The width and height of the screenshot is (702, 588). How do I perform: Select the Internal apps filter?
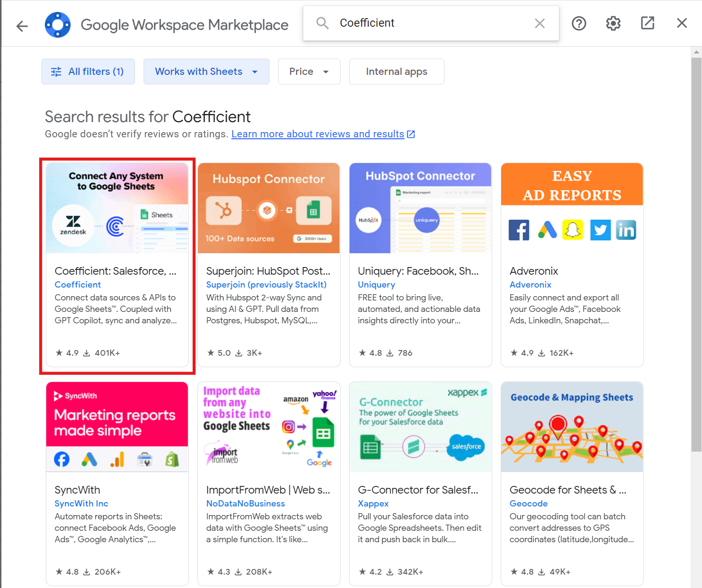397,72
